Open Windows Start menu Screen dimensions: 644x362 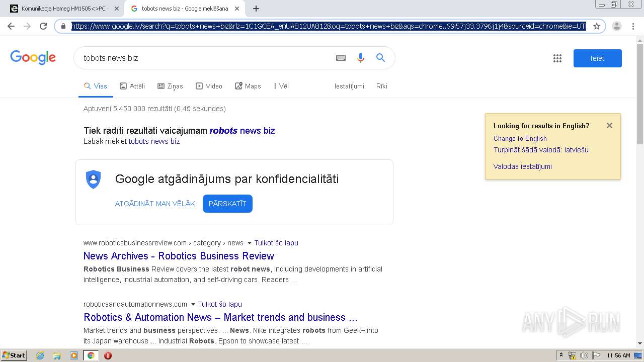coord(14,355)
